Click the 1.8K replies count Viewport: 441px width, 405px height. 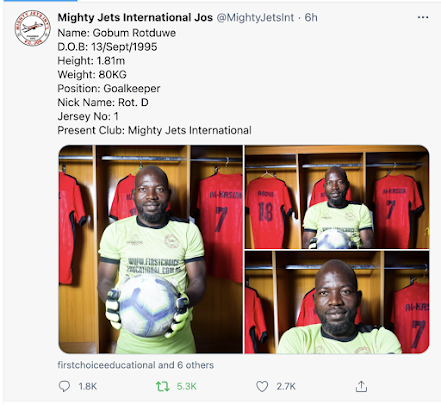point(88,386)
